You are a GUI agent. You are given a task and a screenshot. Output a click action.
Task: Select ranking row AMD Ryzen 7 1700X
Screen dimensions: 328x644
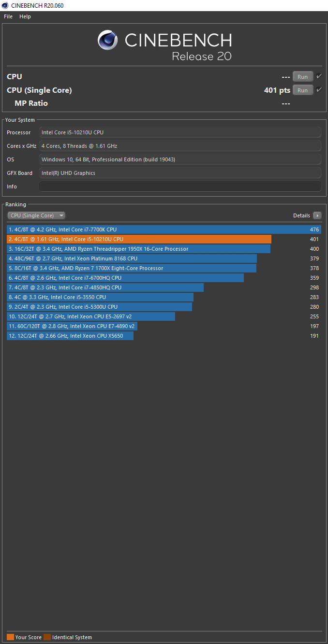pyautogui.click(x=164, y=268)
